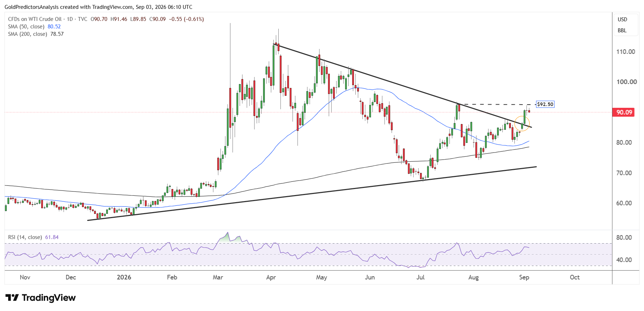The image size is (644, 311).
Task: Click the Feb label on the time axis
Action: click(172, 277)
